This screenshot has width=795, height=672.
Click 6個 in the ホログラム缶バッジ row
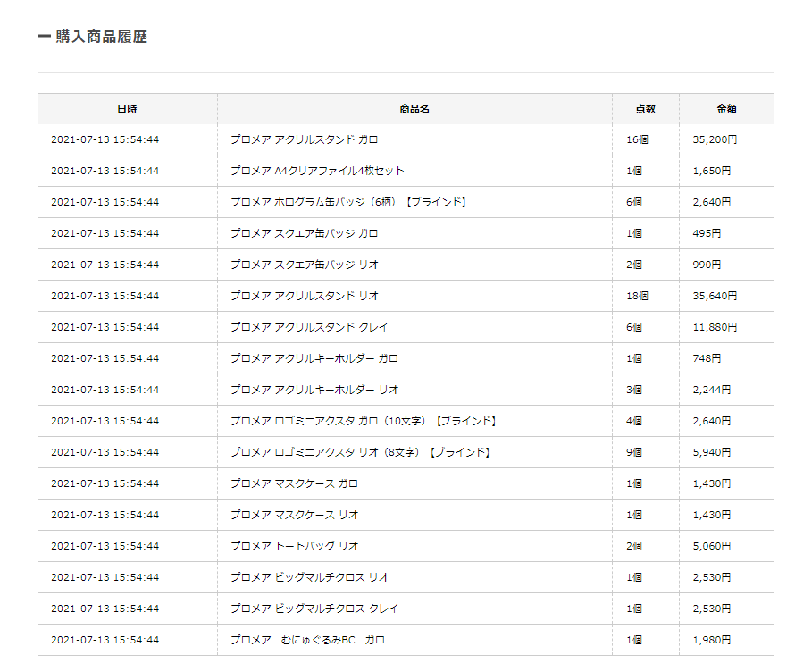click(x=634, y=202)
